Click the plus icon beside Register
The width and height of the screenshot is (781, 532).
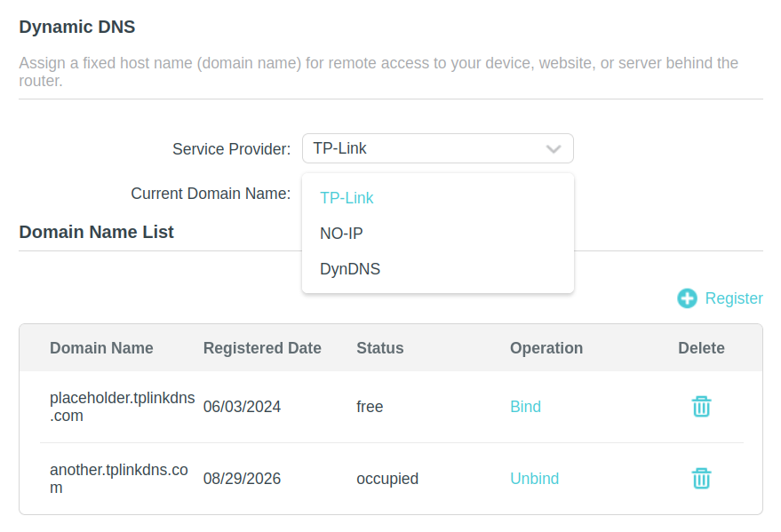tap(687, 298)
